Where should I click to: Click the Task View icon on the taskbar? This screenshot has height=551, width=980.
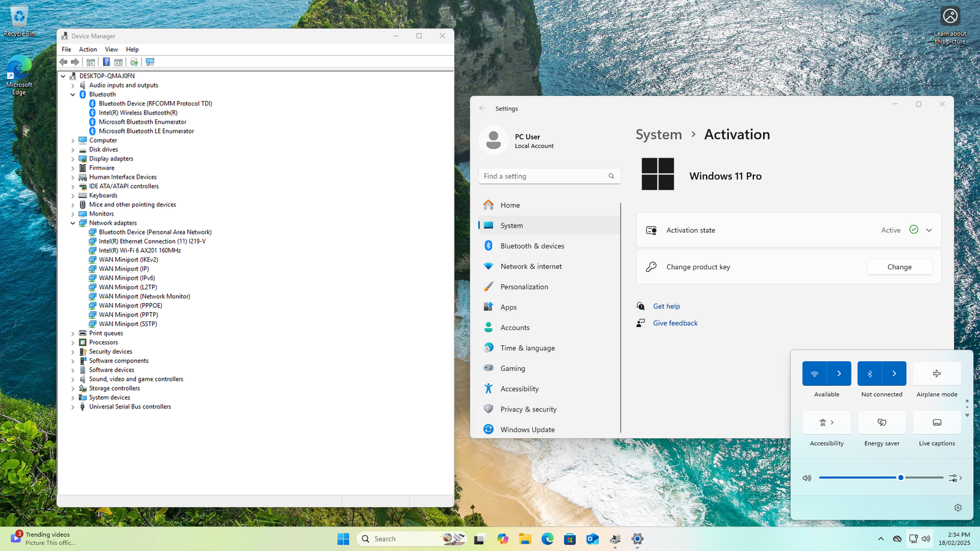pyautogui.click(x=480, y=539)
